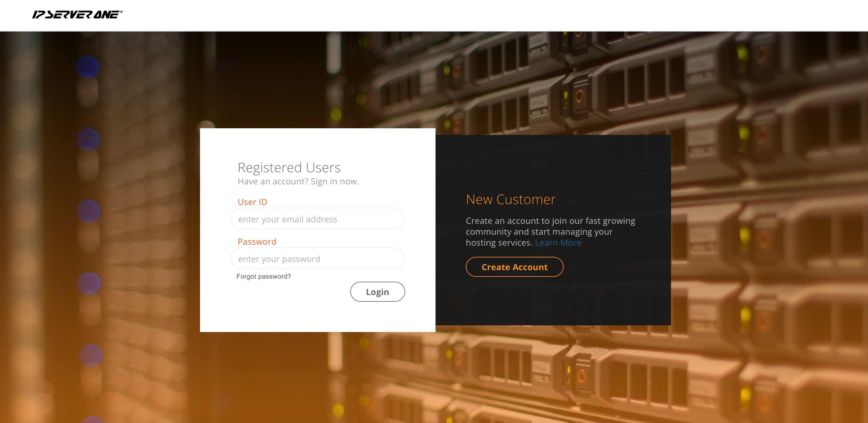Screen dimensions: 868x423
Task: Open the Forgot password link
Action: [263, 277]
